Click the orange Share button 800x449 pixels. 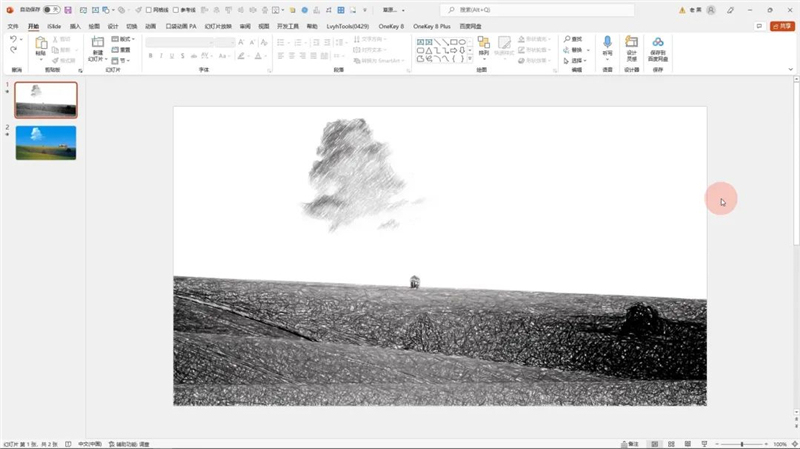coord(781,26)
